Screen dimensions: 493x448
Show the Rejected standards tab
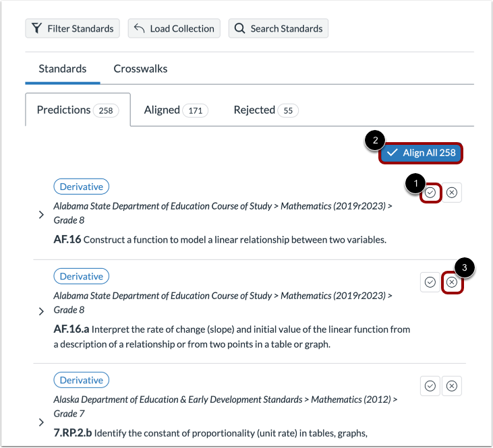266,110
